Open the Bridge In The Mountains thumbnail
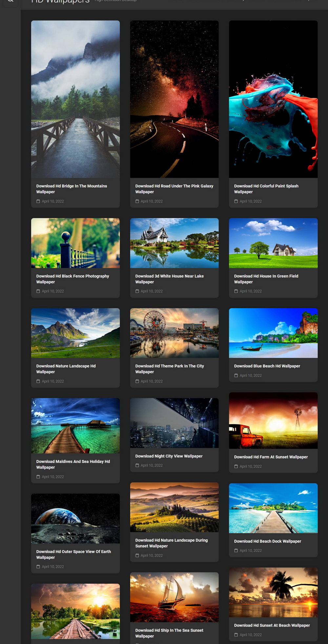The image size is (328, 644). click(x=75, y=99)
